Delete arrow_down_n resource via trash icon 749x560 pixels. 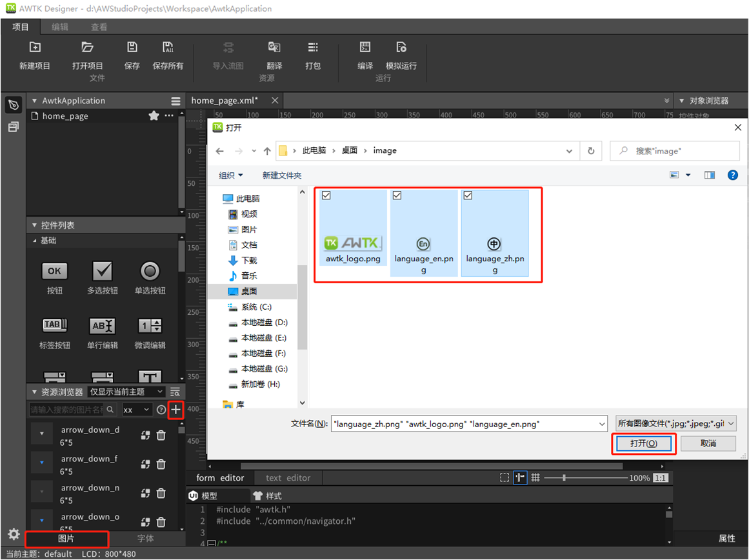161,493
